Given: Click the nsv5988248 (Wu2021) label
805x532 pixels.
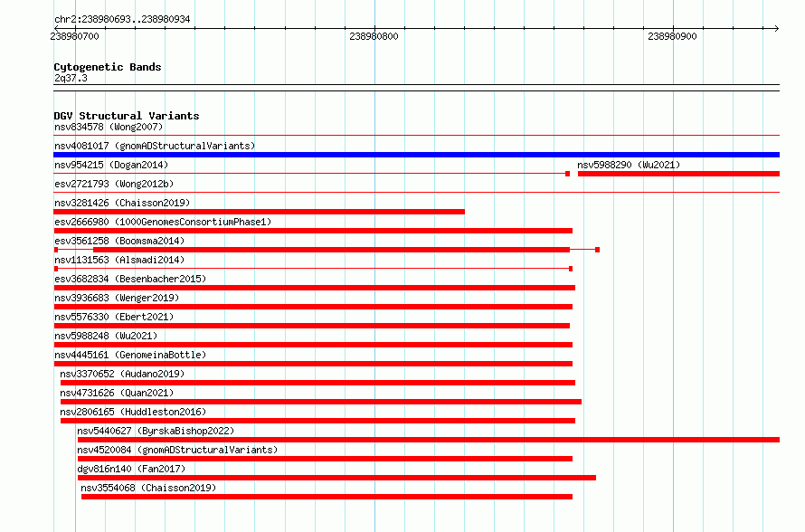Looking at the screenshot, I should [106, 336].
